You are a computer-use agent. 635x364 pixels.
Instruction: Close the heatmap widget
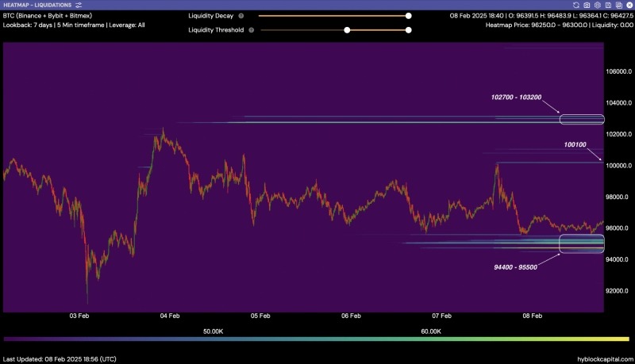(629, 6)
